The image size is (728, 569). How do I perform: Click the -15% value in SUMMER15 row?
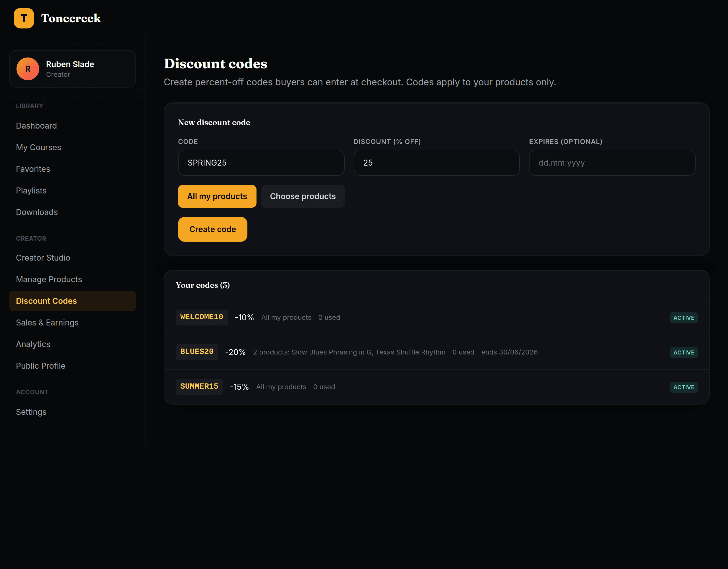tap(239, 387)
